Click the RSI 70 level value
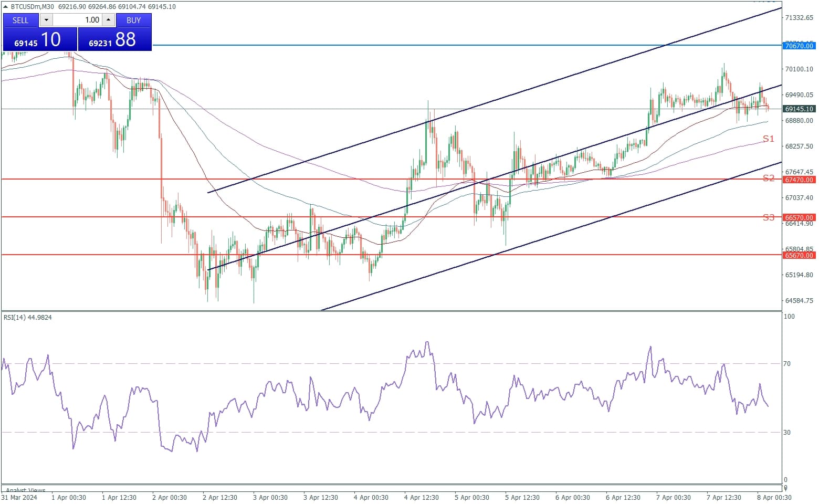This screenshot has height=504, width=819. (786, 363)
